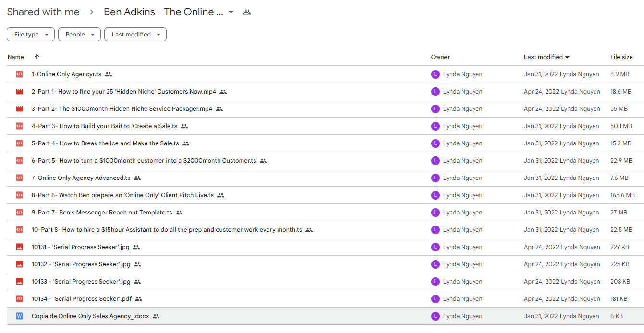Select 10131 - 'Serial Progress Seeker'.jpg
The height and width of the screenshot is (333, 644).
tap(80, 247)
